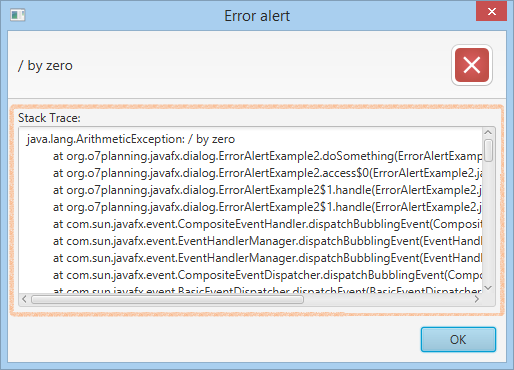This screenshot has height=370, width=514.
Task: Click the scroll left arrow of stack trace
Action: coord(24,299)
